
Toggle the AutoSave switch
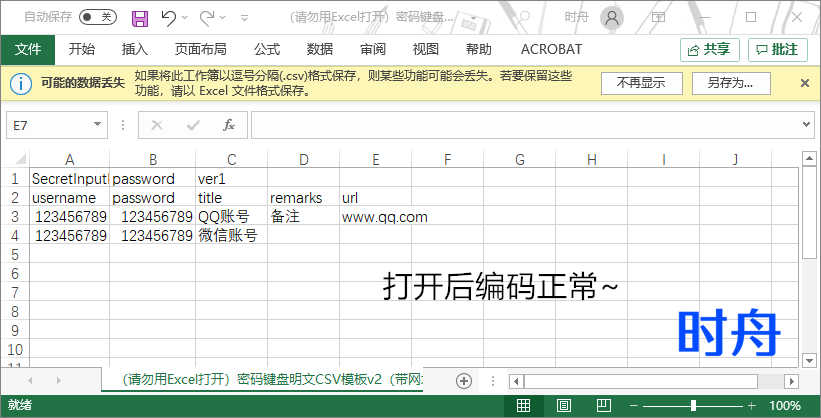pos(98,17)
